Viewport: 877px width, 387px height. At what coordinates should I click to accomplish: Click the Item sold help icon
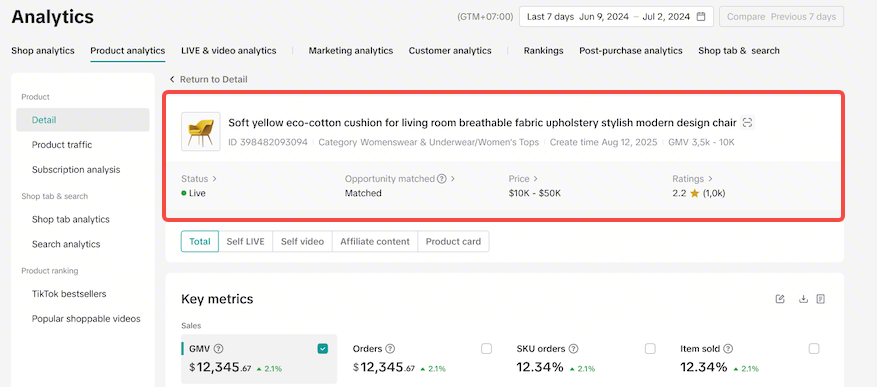click(728, 348)
